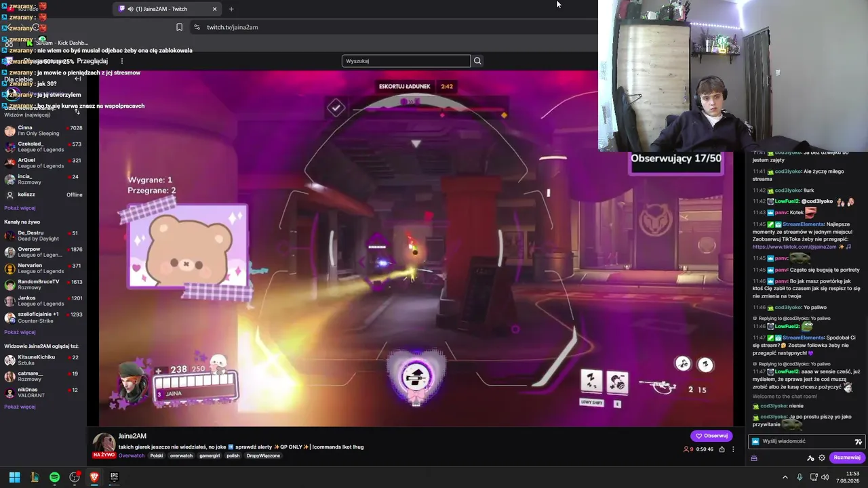Open Bits icon beside chat settings
This screenshot has height=488, width=868.
tap(810, 457)
